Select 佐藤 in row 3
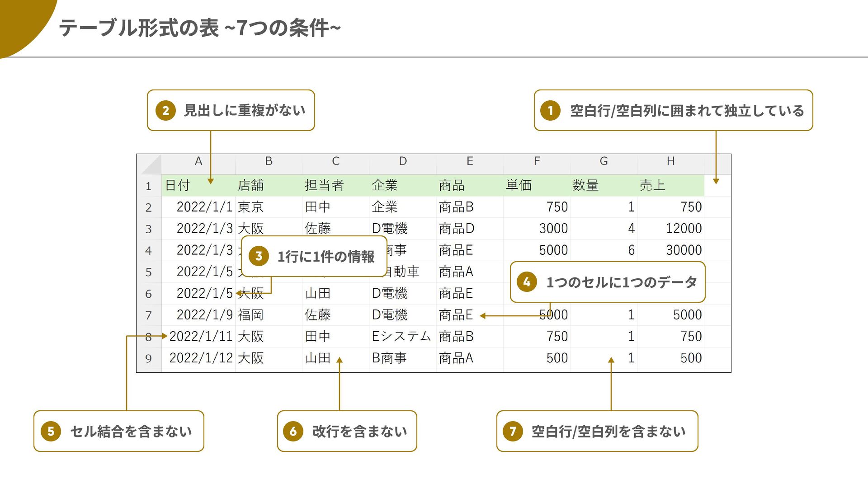This screenshot has width=868, height=488. pos(335,229)
